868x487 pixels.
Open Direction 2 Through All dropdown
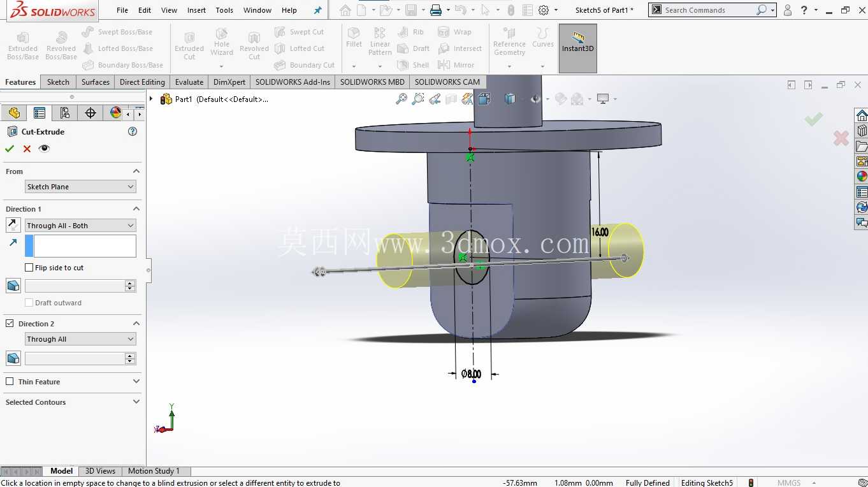coord(80,339)
